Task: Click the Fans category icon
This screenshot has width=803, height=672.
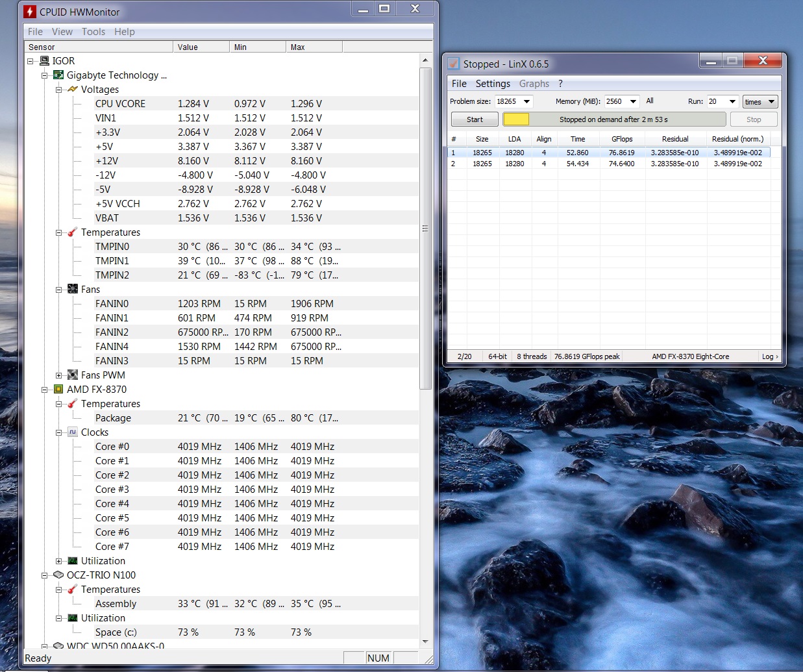Action: pyautogui.click(x=73, y=290)
